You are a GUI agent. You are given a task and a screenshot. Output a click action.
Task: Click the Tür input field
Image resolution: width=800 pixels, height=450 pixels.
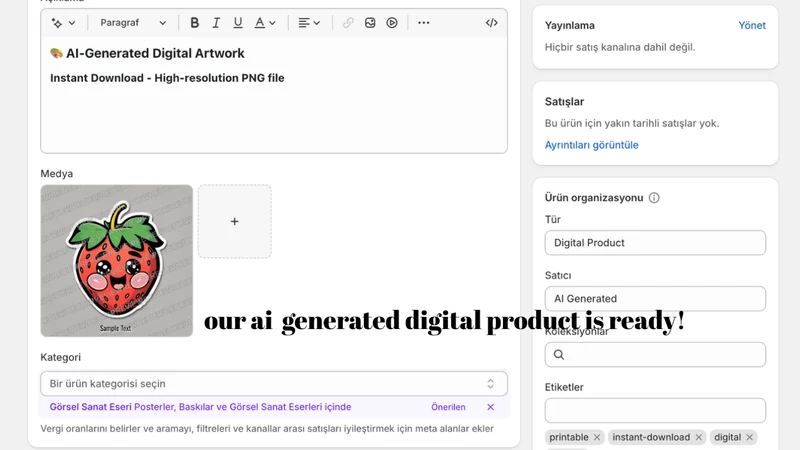655,243
